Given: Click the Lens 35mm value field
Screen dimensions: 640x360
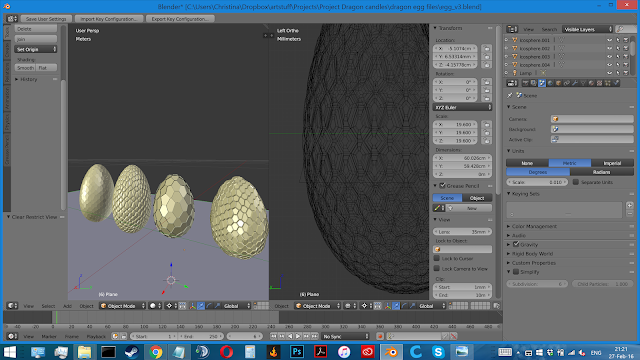Looking at the screenshot, I should [462, 231].
